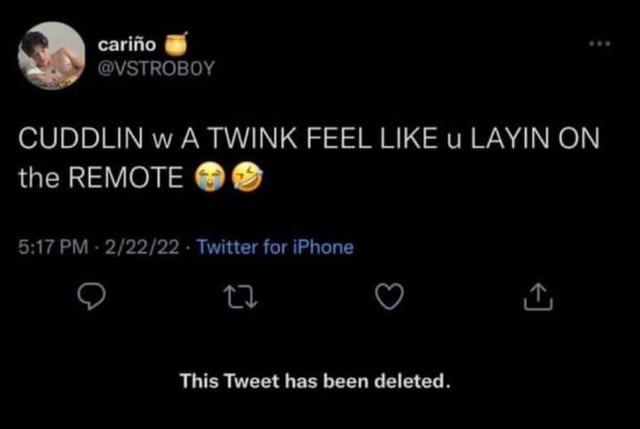Click the loudly crying face emoji
Viewport: 640px width, 429px height.
coord(209,177)
